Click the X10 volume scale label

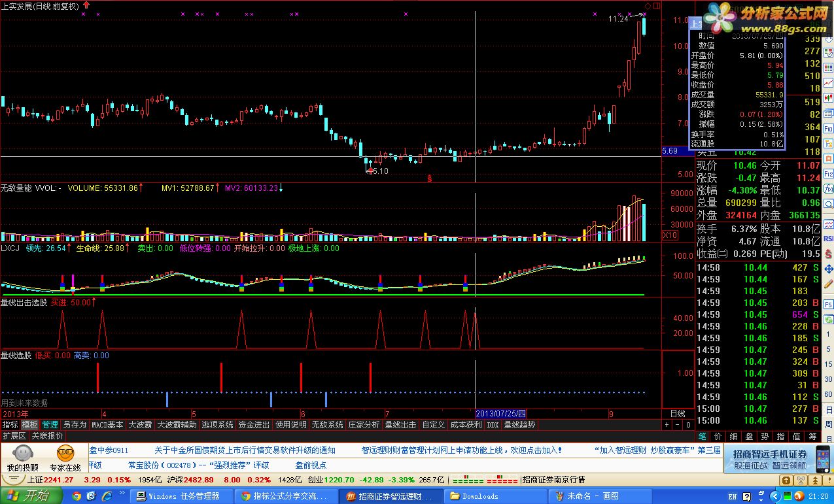tap(670, 235)
